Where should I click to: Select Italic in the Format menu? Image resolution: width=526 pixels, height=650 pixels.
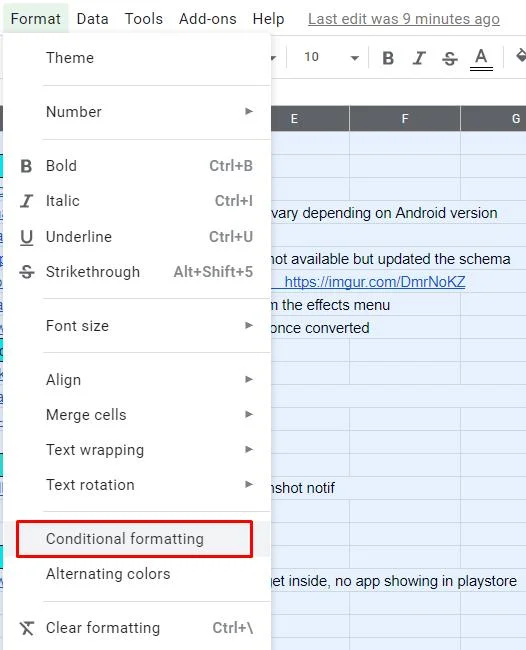tap(137, 201)
